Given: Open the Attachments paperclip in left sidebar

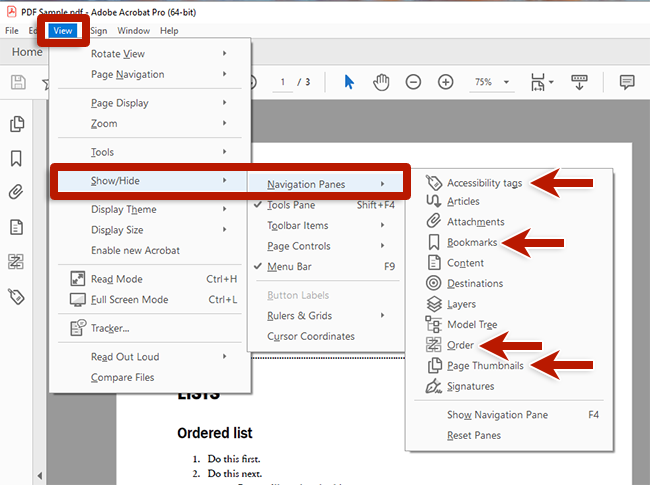Looking at the screenshot, I should (x=16, y=192).
